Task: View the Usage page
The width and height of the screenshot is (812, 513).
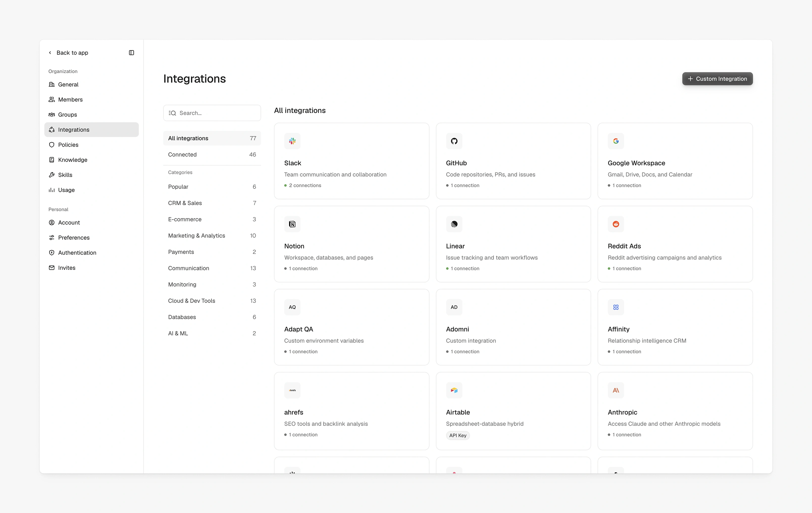Action: point(91,190)
